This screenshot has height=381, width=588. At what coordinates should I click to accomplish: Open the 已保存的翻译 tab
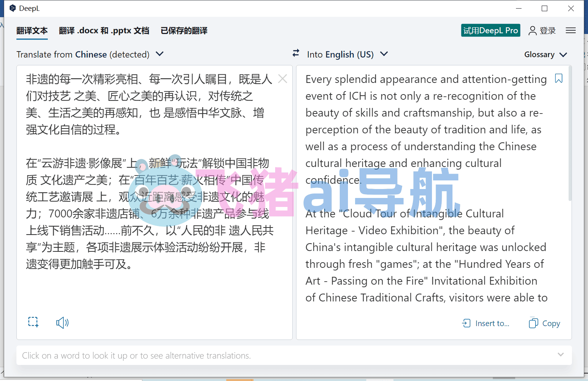(184, 31)
